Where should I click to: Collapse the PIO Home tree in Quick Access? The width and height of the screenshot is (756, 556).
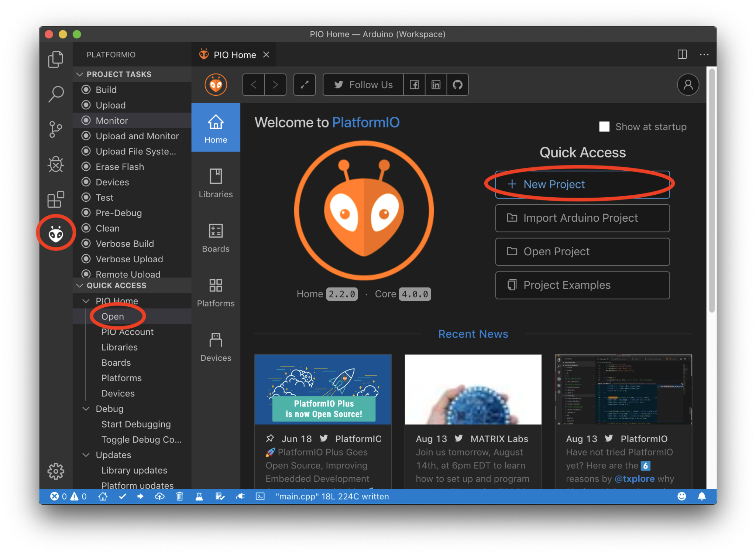(86, 301)
